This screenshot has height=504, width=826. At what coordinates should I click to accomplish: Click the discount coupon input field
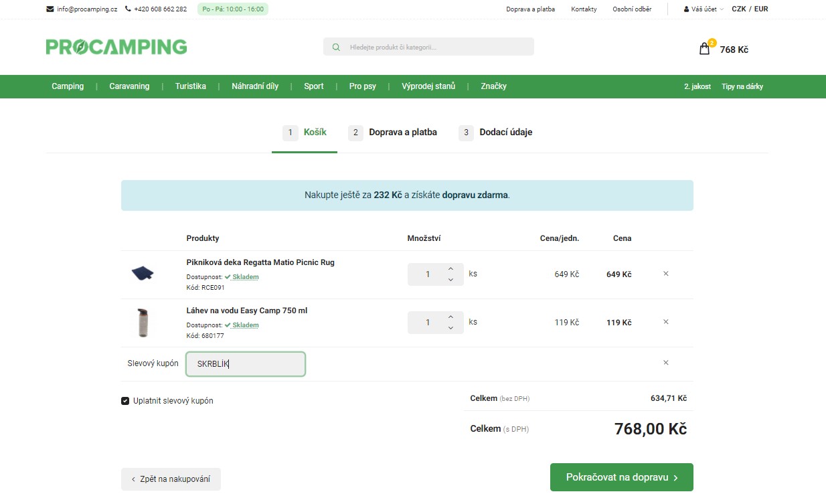[x=245, y=364]
